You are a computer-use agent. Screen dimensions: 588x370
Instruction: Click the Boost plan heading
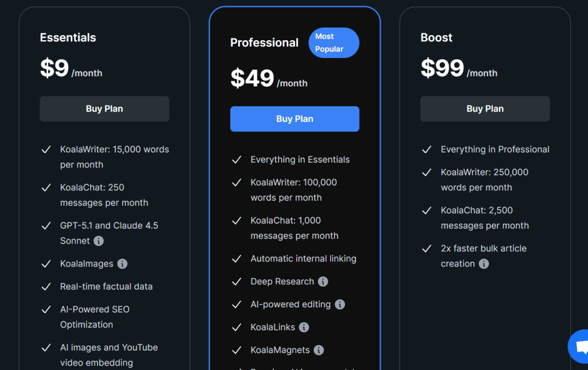click(436, 38)
